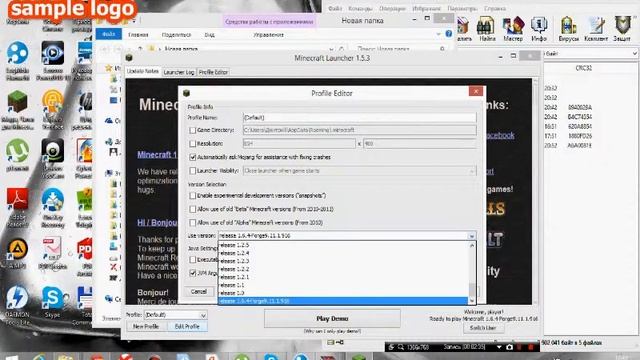Select 'release 1.2.4' in the version list
This screenshot has height=360, width=640.
tap(344, 253)
